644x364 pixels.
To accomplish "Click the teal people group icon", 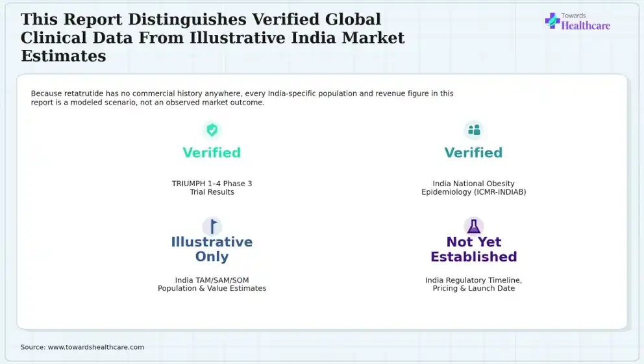I will click(473, 130).
